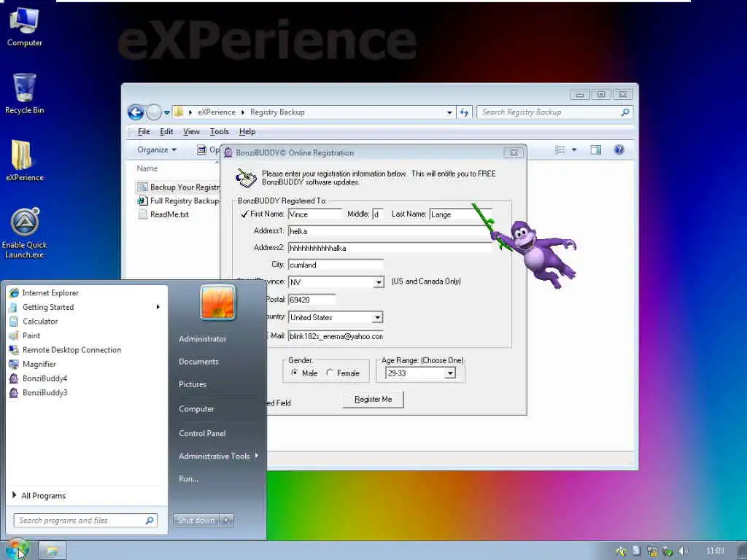This screenshot has width=747, height=560.
Task: Open the Country United States dropdown
Action: (377, 317)
